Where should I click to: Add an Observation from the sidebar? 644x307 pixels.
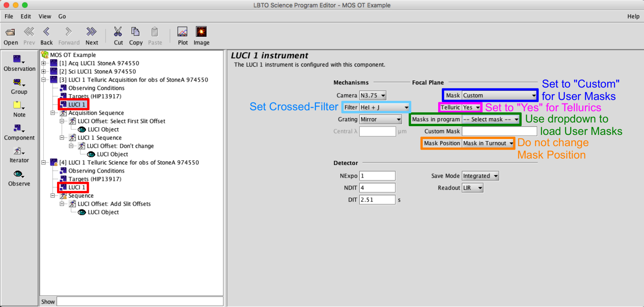19,63
